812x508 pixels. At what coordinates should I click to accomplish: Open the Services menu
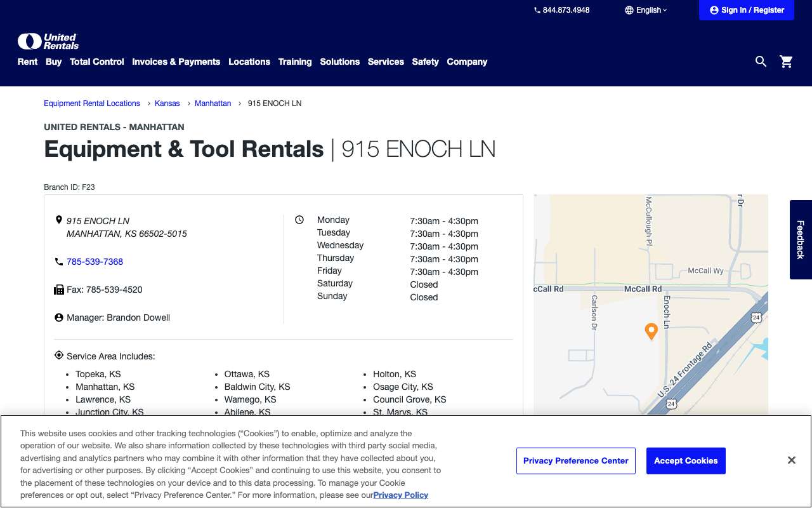click(x=386, y=62)
